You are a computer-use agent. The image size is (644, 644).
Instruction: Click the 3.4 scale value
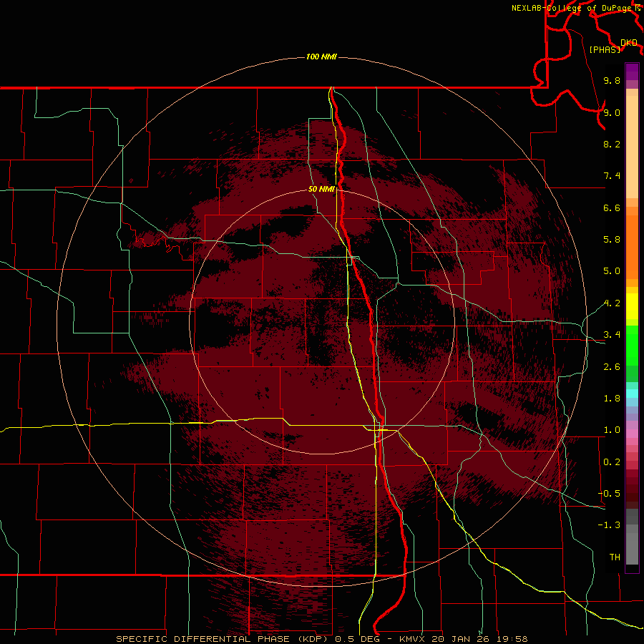tap(612, 335)
